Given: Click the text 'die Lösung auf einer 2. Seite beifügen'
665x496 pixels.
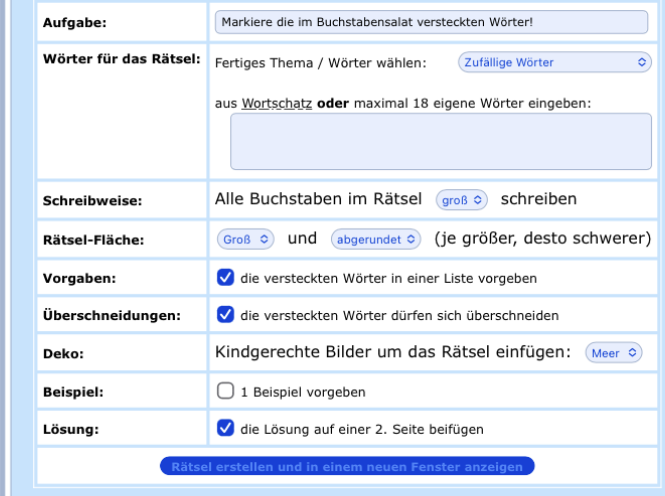Looking at the screenshot, I should tap(362, 429).
